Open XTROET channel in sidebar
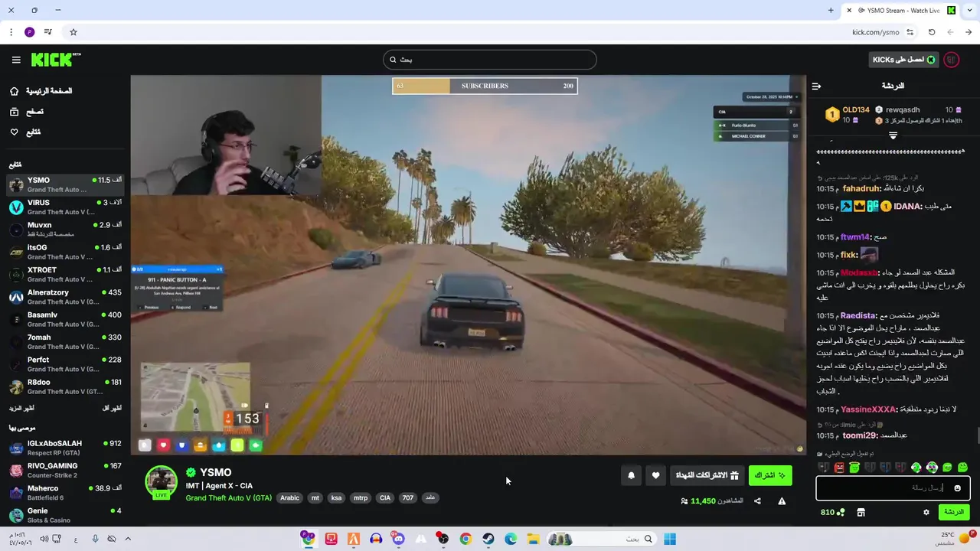Image resolution: width=980 pixels, height=551 pixels. click(x=65, y=275)
